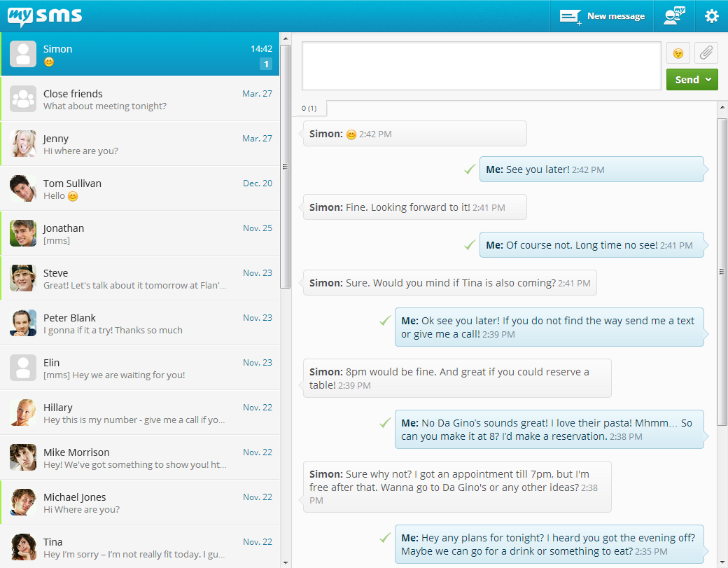Viewport: 728px width, 568px height.
Task: Open Jonathan's conversation
Action: (x=140, y=234)
